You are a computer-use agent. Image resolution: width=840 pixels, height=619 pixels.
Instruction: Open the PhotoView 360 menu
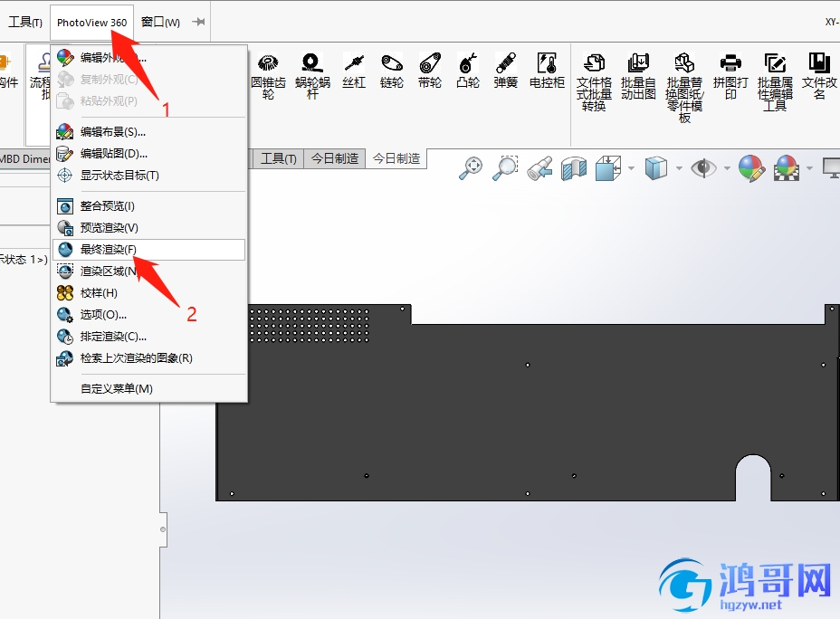point(91,23)
